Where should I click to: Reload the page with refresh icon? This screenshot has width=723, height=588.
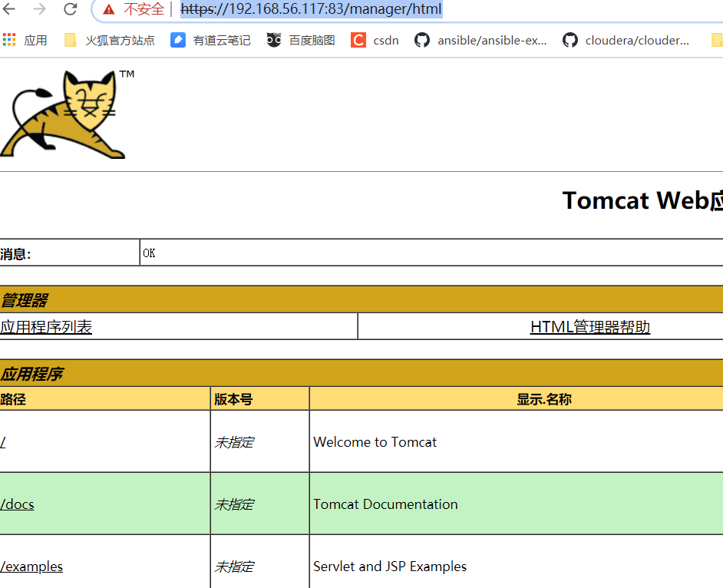[70, 8]
